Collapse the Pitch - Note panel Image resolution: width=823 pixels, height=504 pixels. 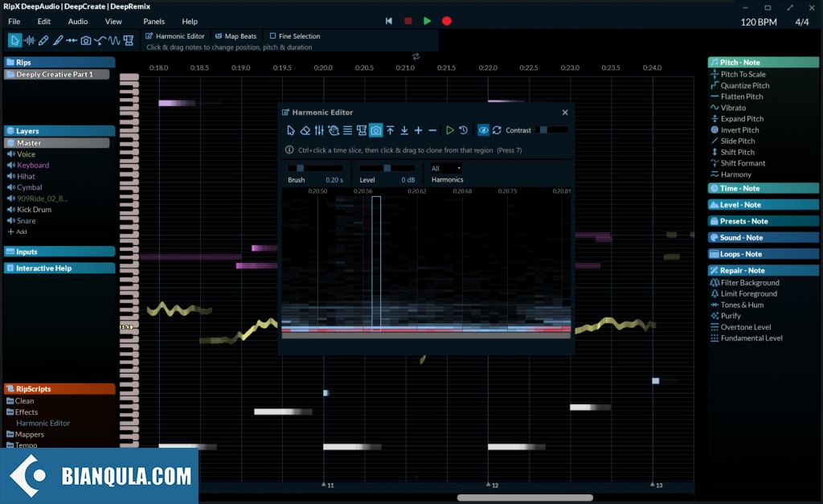pos(764,62)
